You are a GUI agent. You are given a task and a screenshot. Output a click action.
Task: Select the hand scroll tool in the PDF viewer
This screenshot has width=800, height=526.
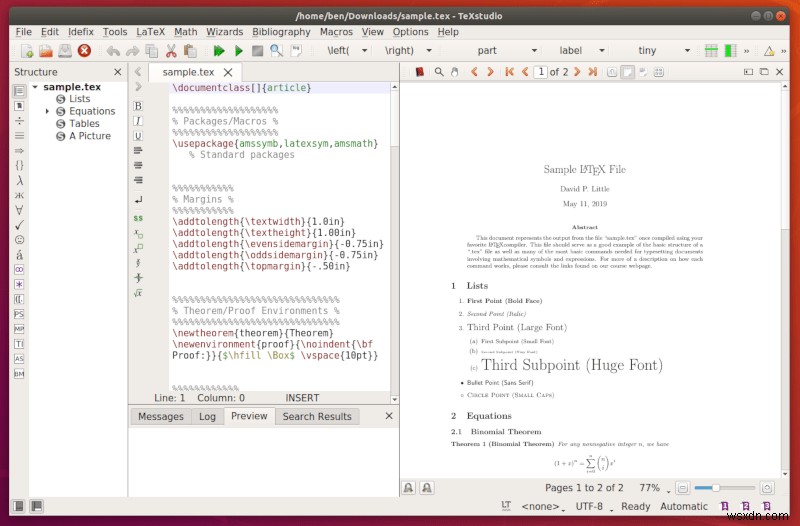point(455,72)
